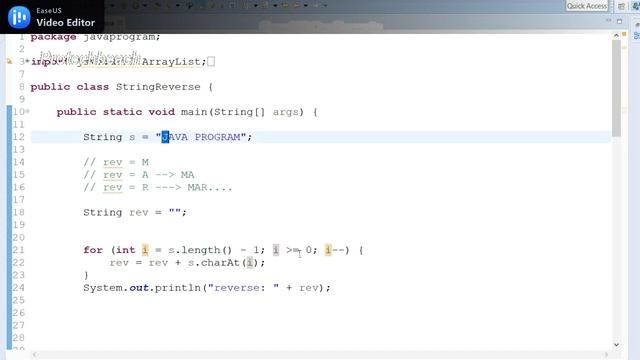Viewport: 640px width, 360px height.
Task: Click the highlighted J in JAVA
Action: pos(165,137)
